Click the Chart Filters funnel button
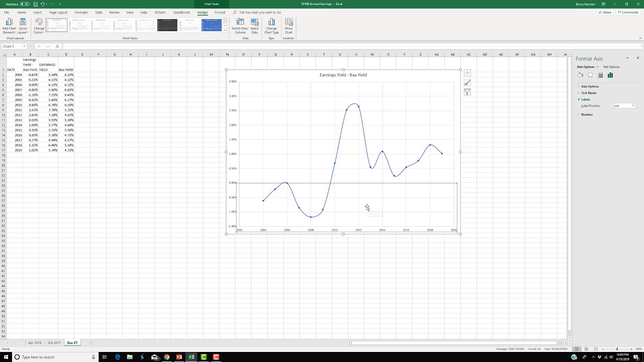Screen dimensions: 644x362 (x=467, y=93)
